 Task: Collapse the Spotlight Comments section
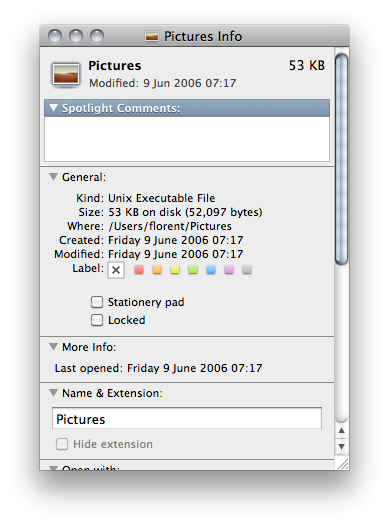click(54, 108)
